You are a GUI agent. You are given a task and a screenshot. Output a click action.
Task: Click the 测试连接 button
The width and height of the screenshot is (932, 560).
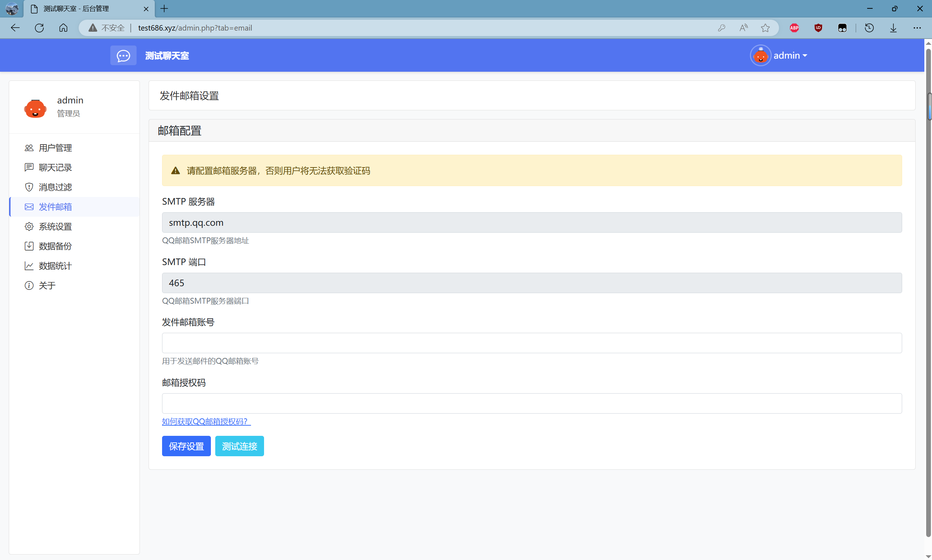[239, 446]
